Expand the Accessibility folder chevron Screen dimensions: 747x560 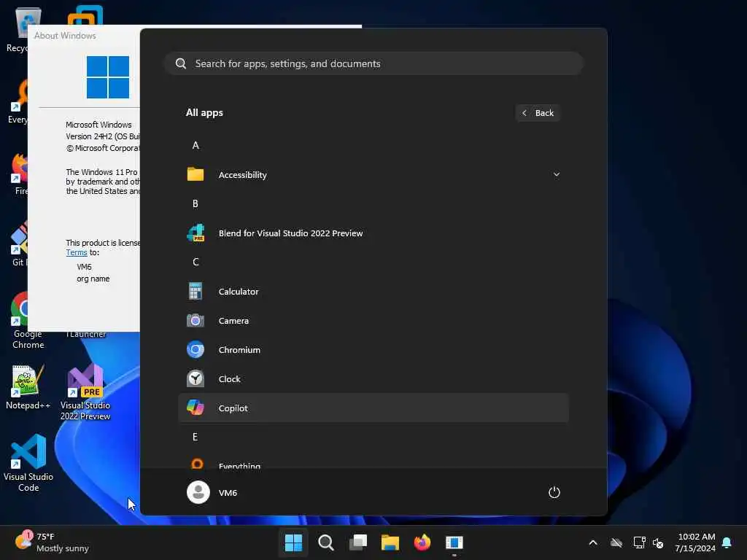556,175
